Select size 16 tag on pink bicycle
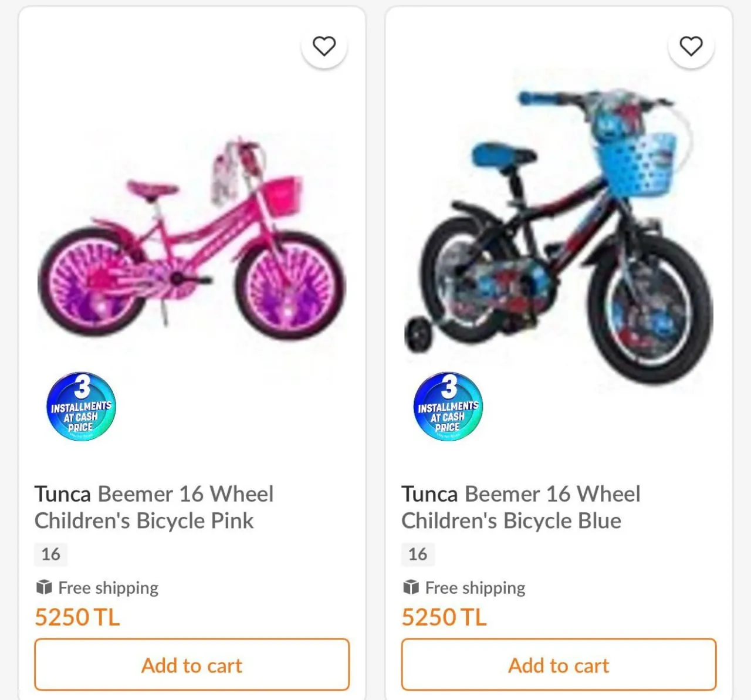This screenshot has width=751, height=700. (50, 554)
